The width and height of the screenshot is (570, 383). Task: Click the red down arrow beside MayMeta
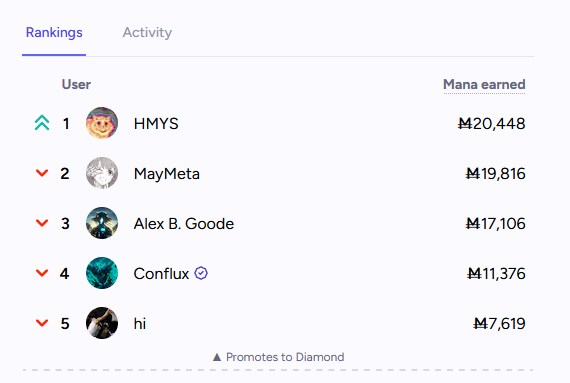(x=42, y=173)
